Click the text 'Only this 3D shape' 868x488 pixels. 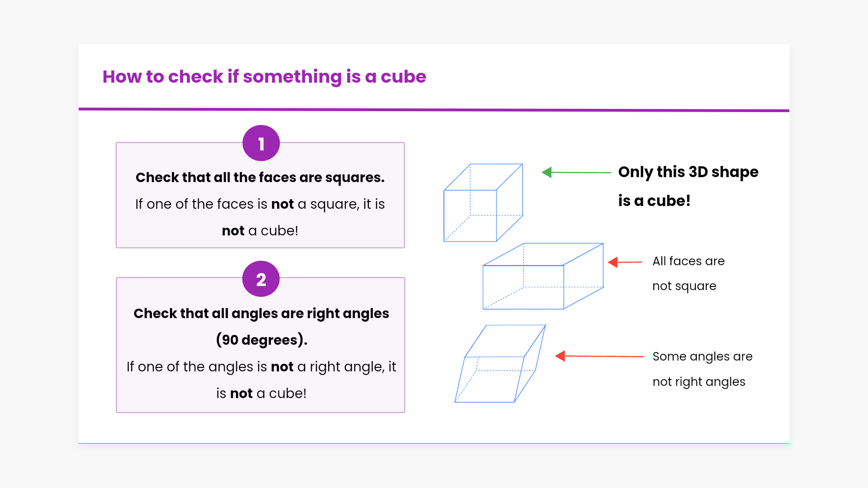[688, 172]
